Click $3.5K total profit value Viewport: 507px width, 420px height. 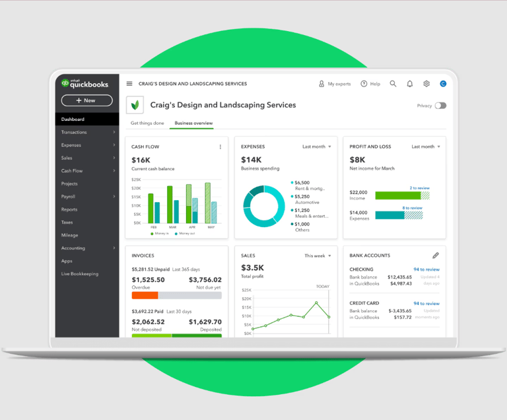tap(253, 267)
